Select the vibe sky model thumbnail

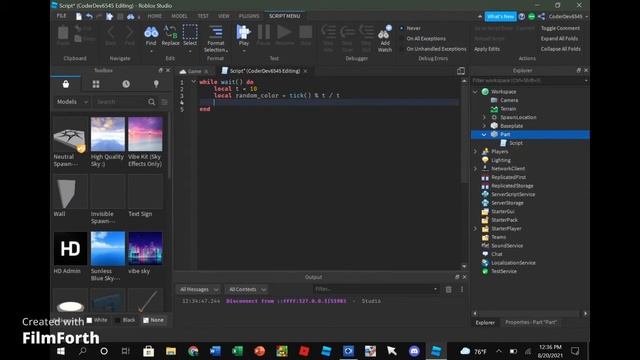pyautogui.click(x=145, y=249)
